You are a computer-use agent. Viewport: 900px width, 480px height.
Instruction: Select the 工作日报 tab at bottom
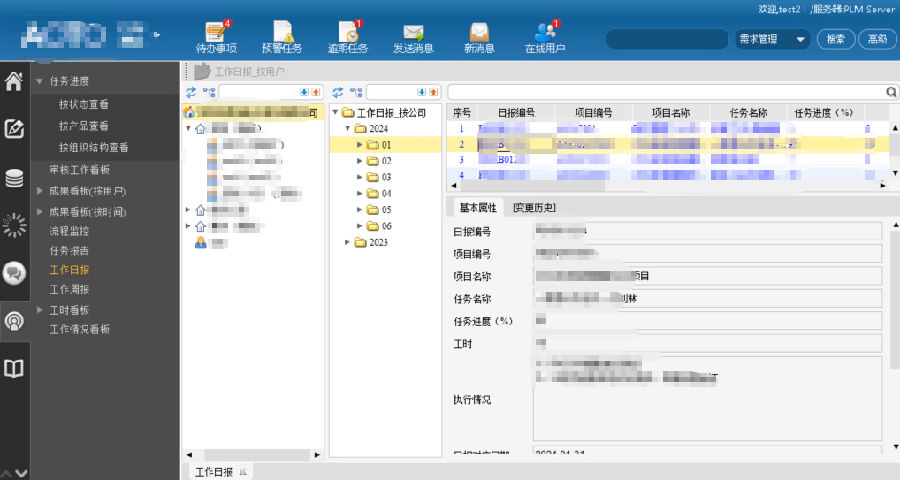214,472
